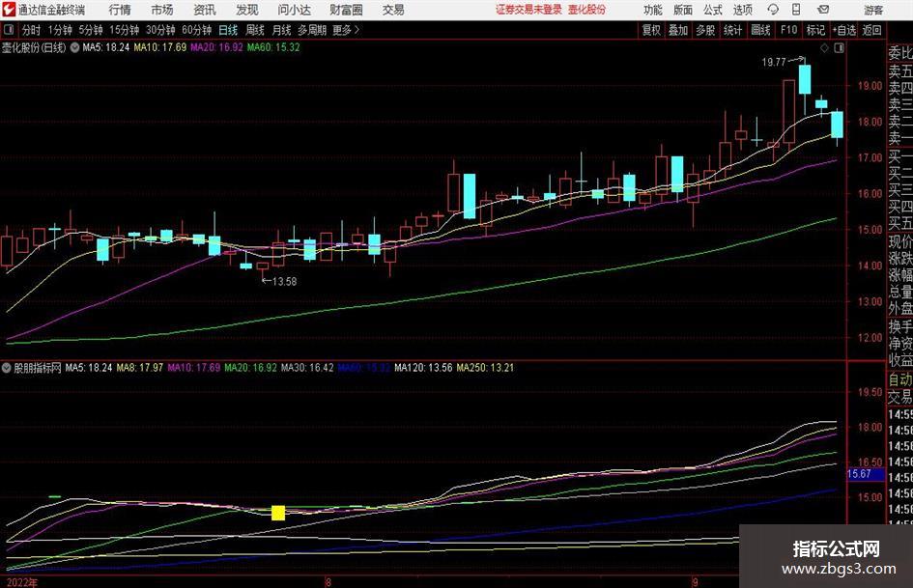Click the 游客 guest account label
The image size is (913, 588).
(x=872, y=10)
